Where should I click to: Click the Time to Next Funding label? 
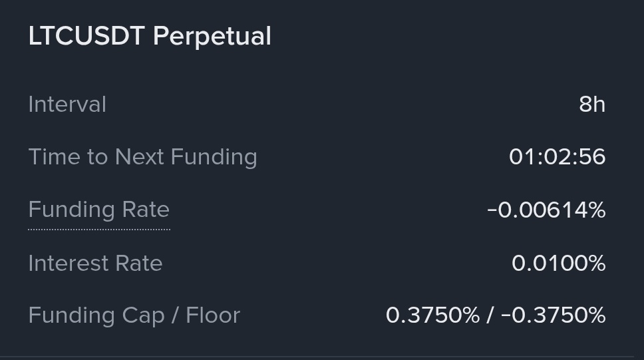142,157
